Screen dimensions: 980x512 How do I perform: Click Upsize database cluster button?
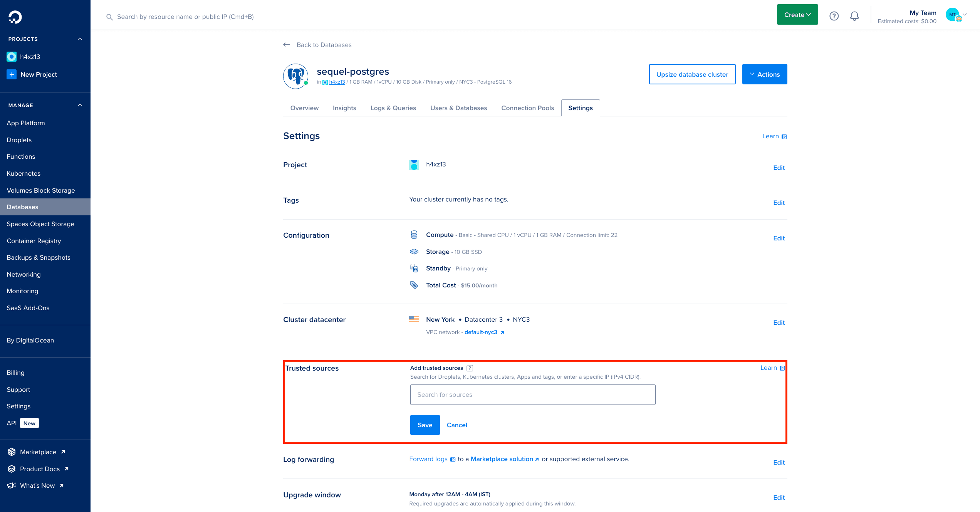tap(692, 74)
